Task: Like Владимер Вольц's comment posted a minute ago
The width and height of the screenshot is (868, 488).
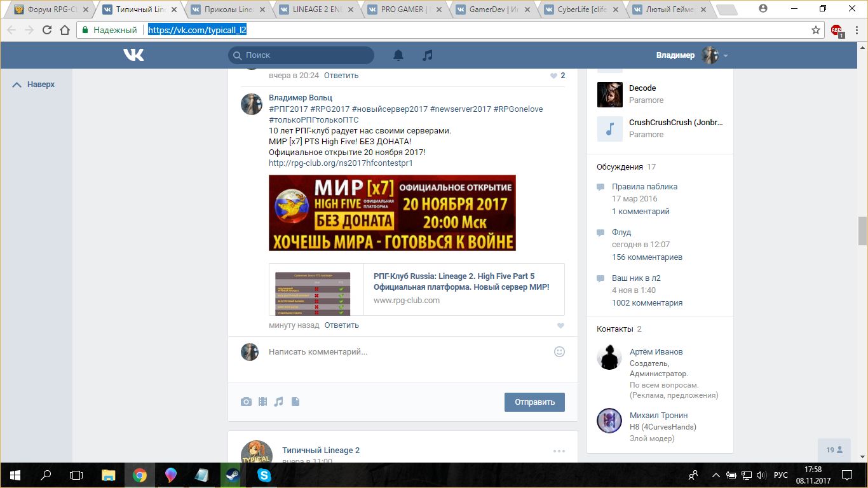Action: (x=560, y=325)
